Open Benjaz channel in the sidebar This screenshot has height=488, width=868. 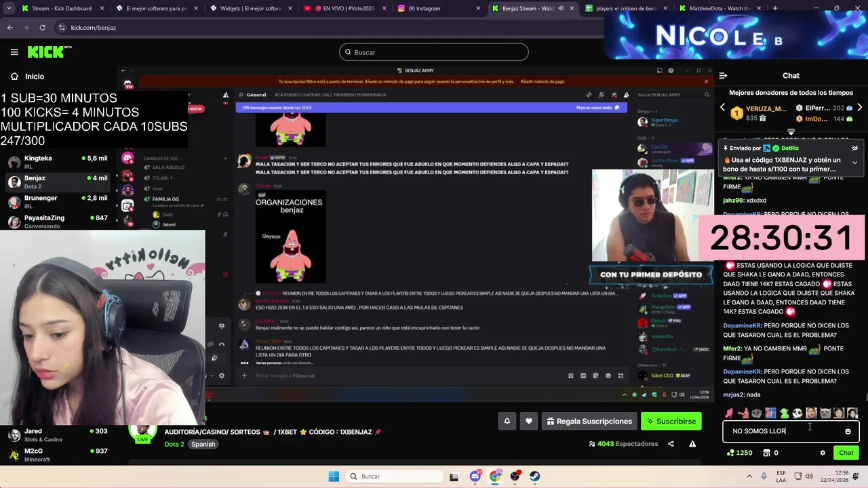coord(58,181)
